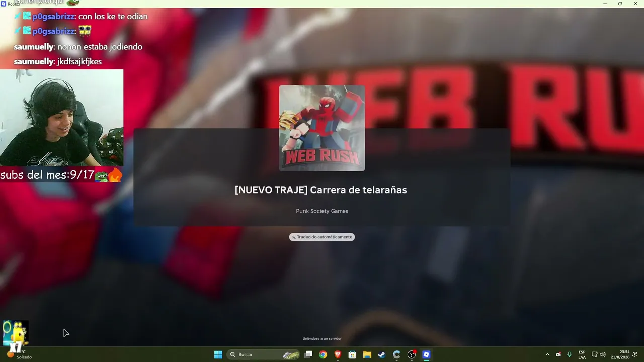Viewport: 644px width, 362px height.
Task: Minimize the Roblox window
Action: (605, 4)
